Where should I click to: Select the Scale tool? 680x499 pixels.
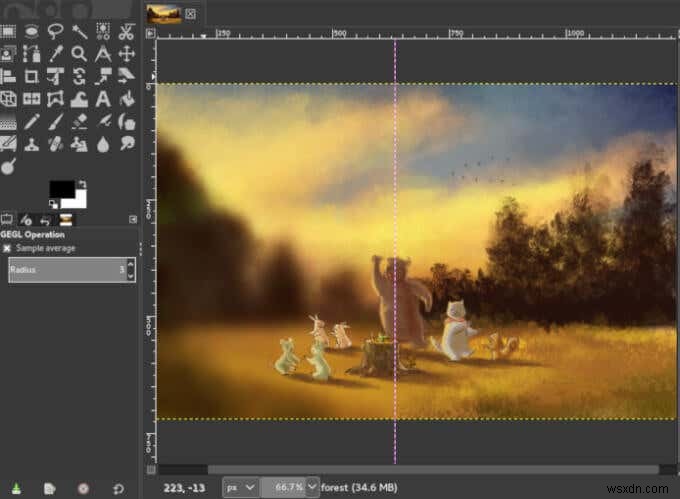[103, 77]
